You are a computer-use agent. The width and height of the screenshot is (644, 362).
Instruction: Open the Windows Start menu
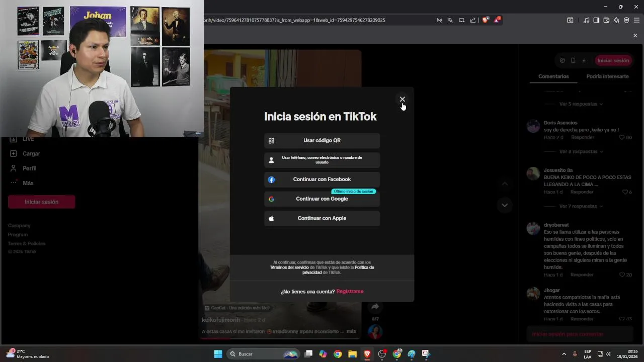click(218, 354)
